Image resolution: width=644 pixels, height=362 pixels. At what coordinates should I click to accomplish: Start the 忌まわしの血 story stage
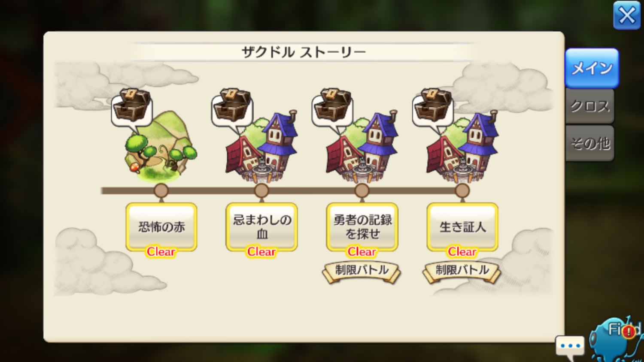(x=262, y=227)
